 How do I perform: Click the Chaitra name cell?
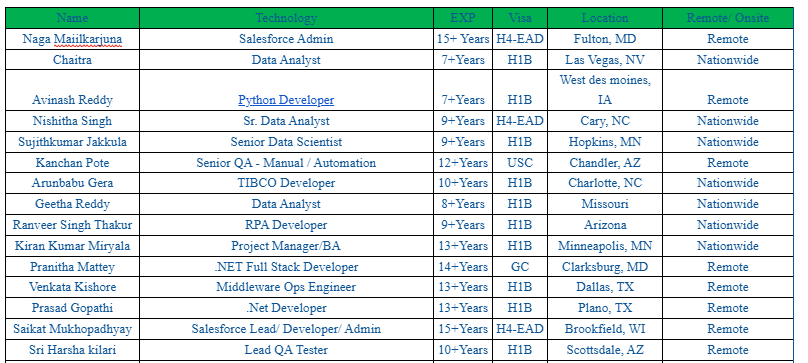(x=73, y=60)
